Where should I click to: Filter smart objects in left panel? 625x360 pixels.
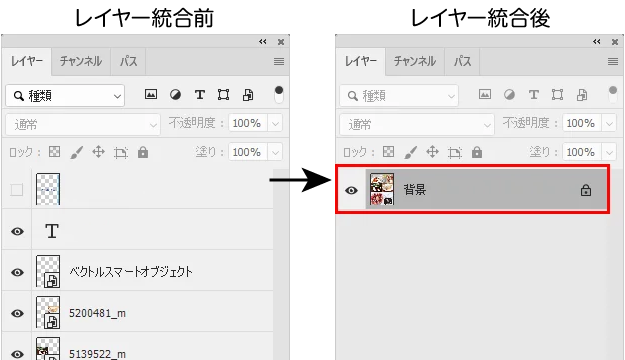(x=248, y=95)
